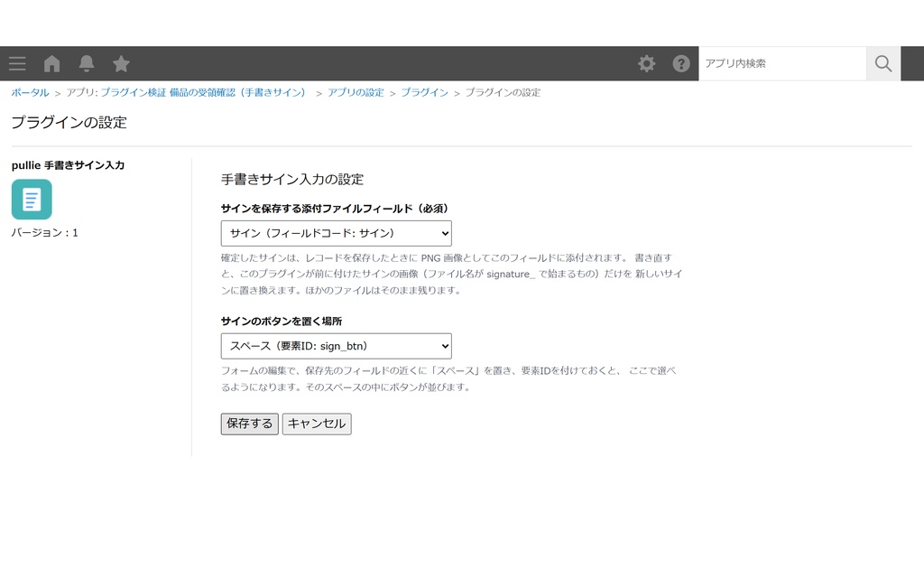The image size is (924, 578).
Task: Focus the アプリ内検索 search field
Action: (x=782, y=64)
